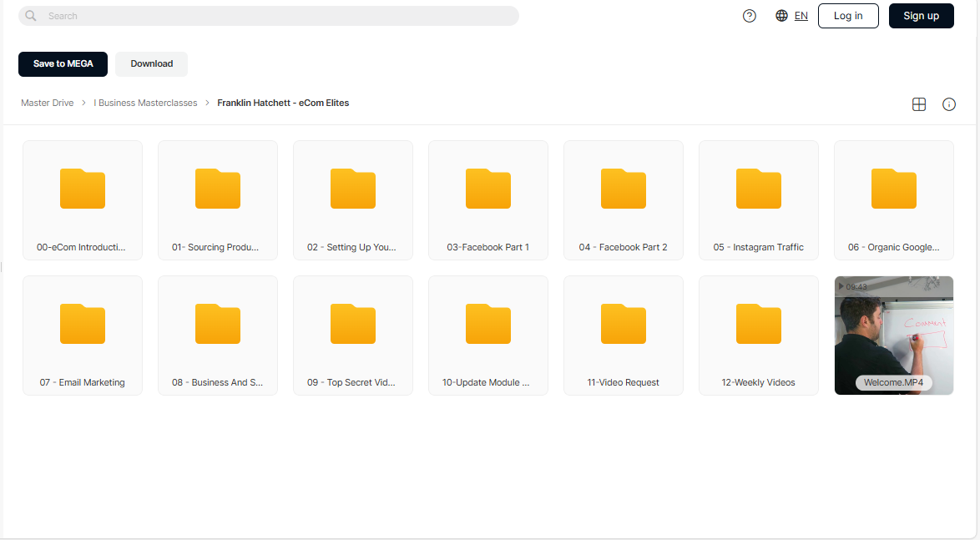Click the 00-eCom Introducti... folder name
The width and height of the screenshot is (980, 540).
[81, 247]
